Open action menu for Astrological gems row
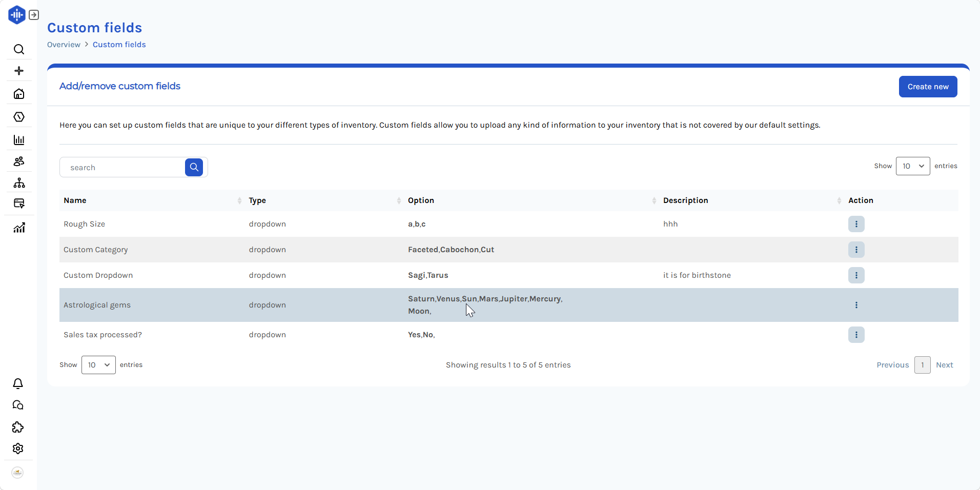The image size is (980, 490). [856, 305]
